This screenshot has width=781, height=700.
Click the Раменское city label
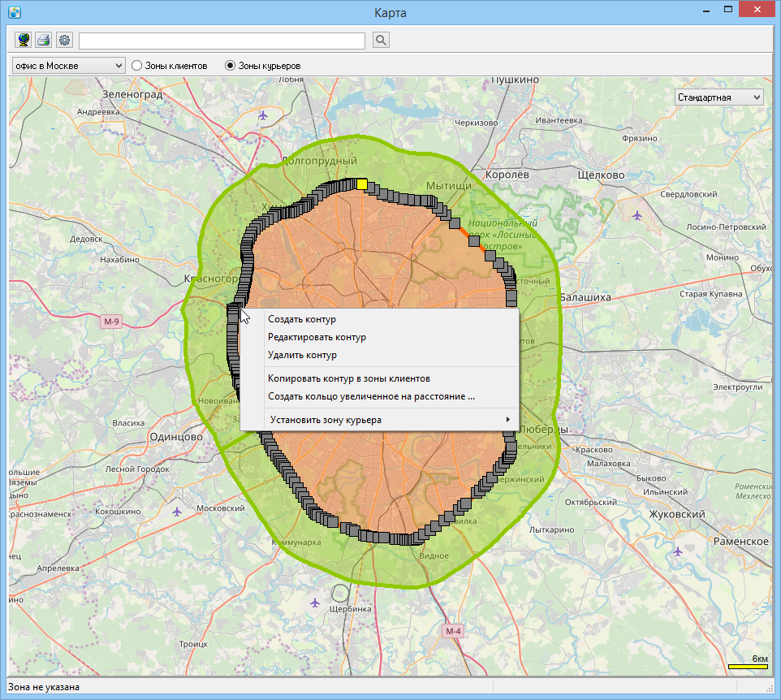pyautogui.click(x=741, y=542)
